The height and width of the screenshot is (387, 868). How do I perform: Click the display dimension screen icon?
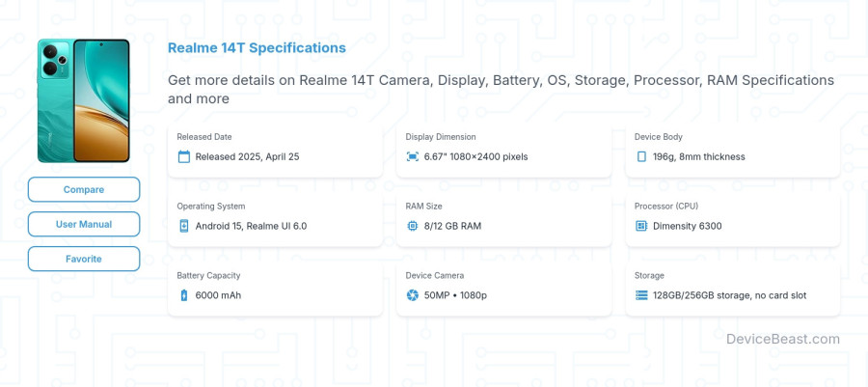[x=413, y=156]
